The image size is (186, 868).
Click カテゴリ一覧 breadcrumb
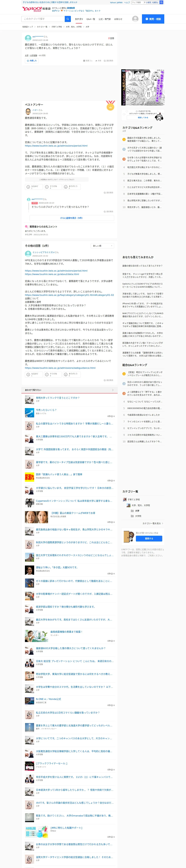pos(42,27)
